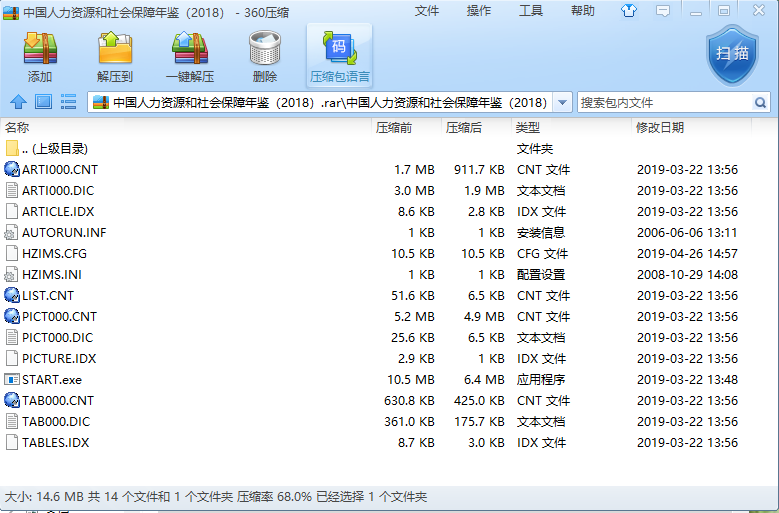Screen dimensions: 779x513
Task: Click the 应用程序 type cell
Action: pos(541,379)
